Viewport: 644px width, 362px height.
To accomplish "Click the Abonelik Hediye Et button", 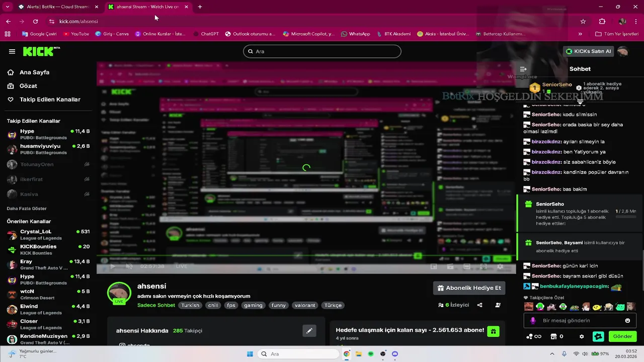I will [469, 288].
